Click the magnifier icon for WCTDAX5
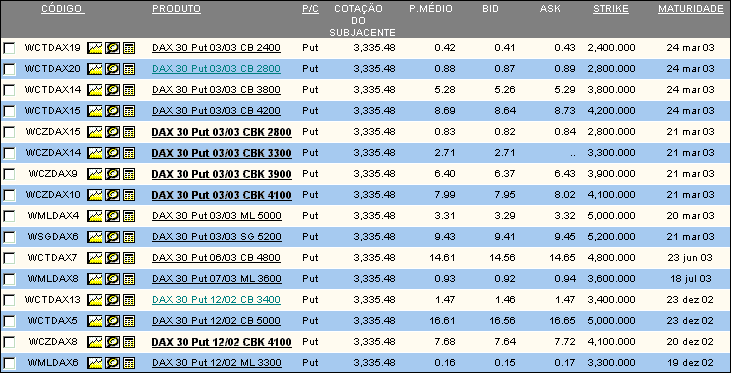The width and height of the screenshot is (731, 373). (112, 321)
